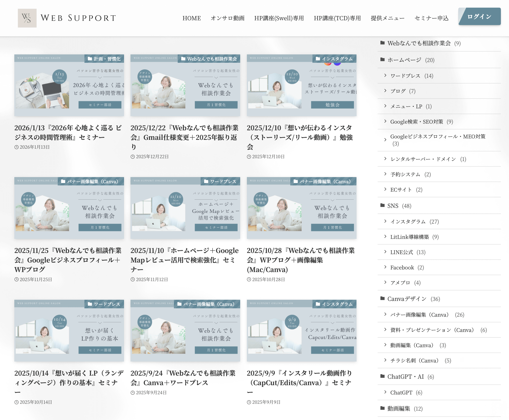Click the folder icon beside 動画編集 category
This screenshot has height=420, width=509.
tap(382, 408)
